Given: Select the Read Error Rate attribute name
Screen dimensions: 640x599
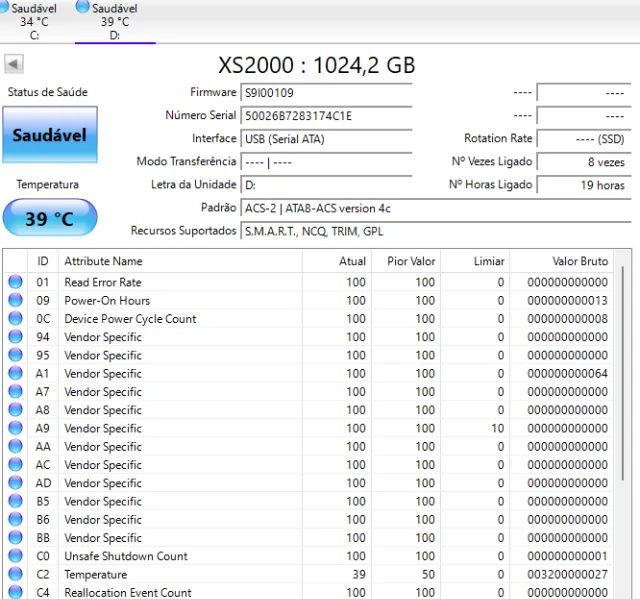Looking at the screenshot, I should point(103,282).
